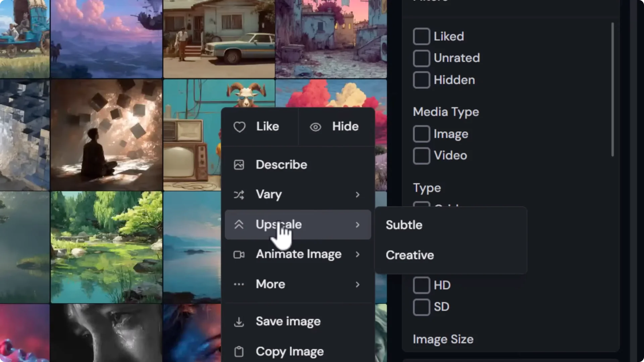644x362 pixels.
Task: Select Creative upscale option
Action: tap(409, 255)
